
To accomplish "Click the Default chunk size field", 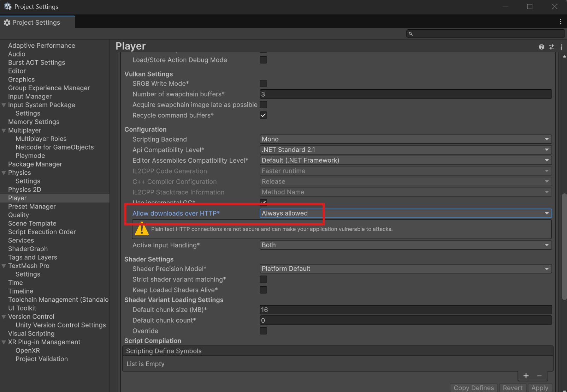I will click(405, 310).
